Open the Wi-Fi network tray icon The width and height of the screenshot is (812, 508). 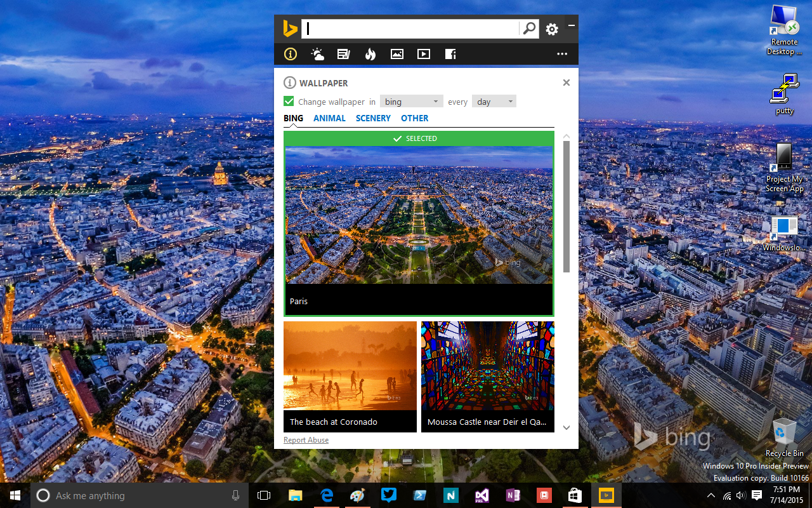(x=727, y=495)
